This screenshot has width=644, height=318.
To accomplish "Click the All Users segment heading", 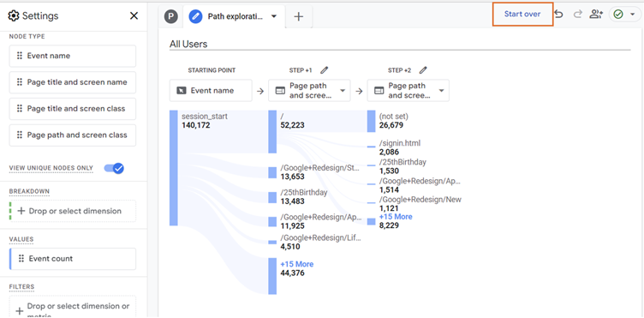I will pyautogui.click(x=188, y=44).
